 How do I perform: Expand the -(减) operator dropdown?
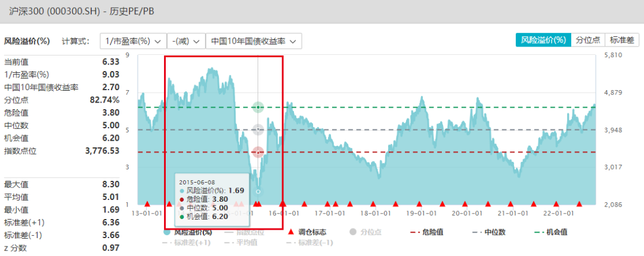[x=185, y=41]
